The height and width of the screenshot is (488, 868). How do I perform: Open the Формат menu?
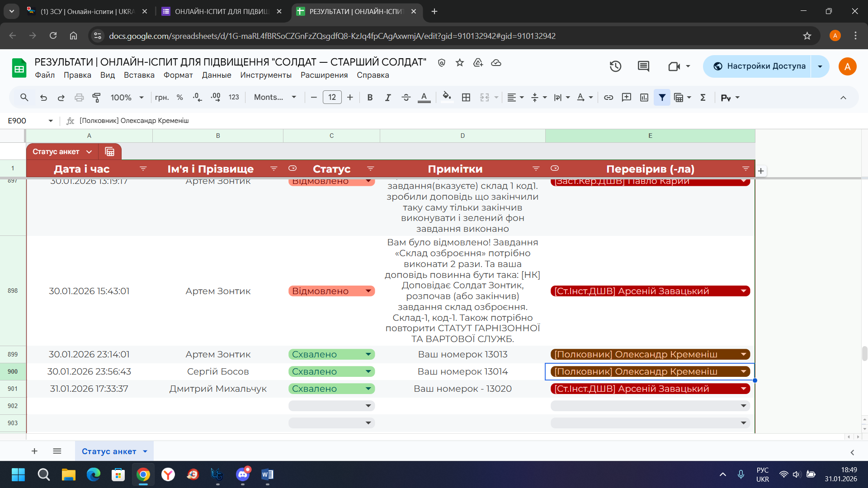point(178,75)
